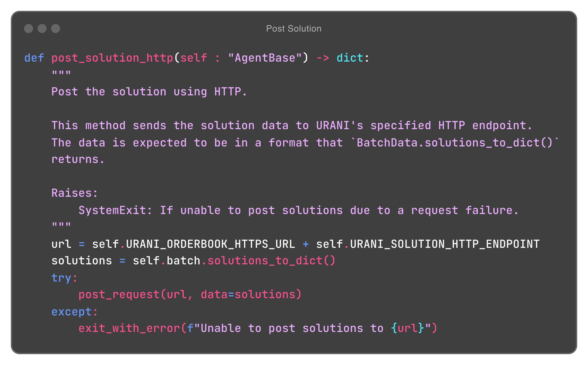Click the "Raises:" docstring heading
Image resolution: width=588 pixels, height=365 pixels.
pos(74,193)
